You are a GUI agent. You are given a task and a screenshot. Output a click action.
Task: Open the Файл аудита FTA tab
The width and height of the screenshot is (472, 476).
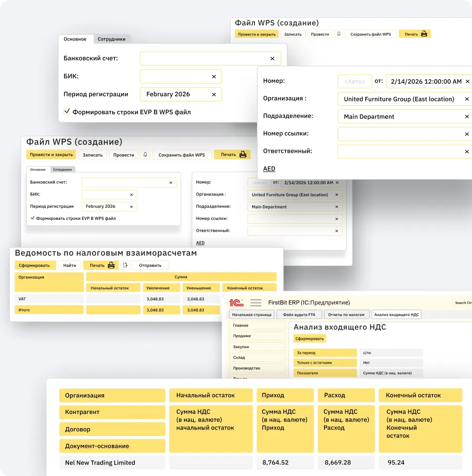[299, 315]
